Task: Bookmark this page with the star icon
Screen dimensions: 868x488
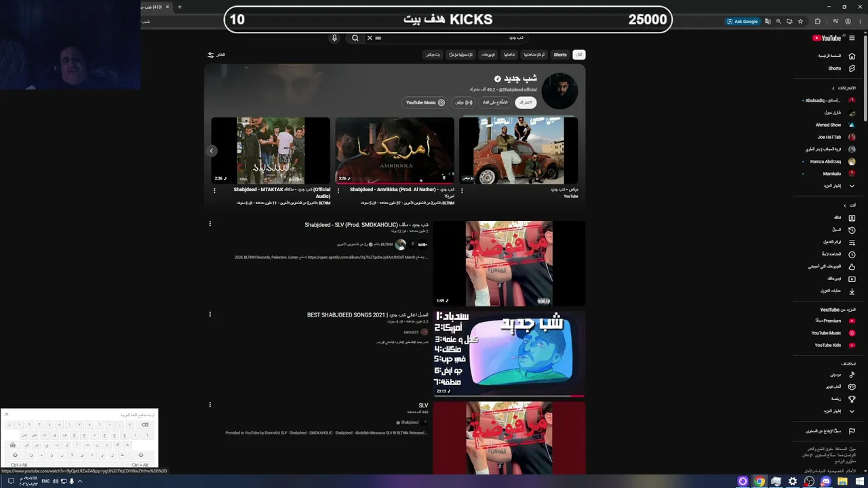Action: tap(800, 22)
